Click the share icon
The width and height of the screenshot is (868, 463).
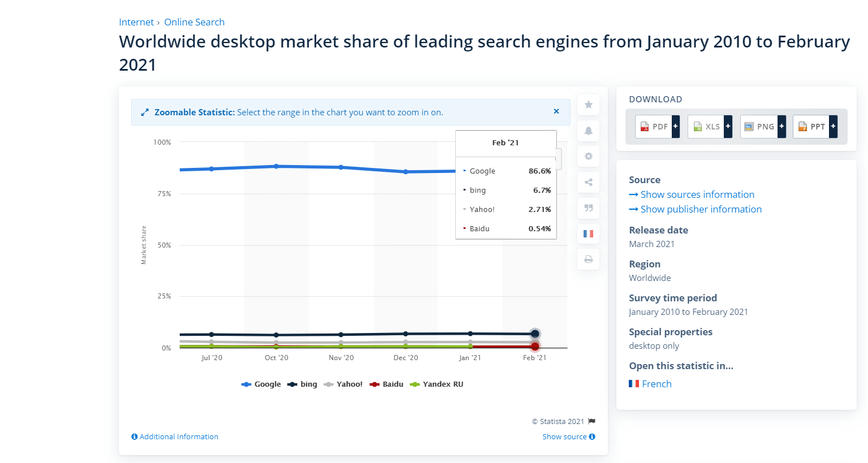click(x=588, y=182)
